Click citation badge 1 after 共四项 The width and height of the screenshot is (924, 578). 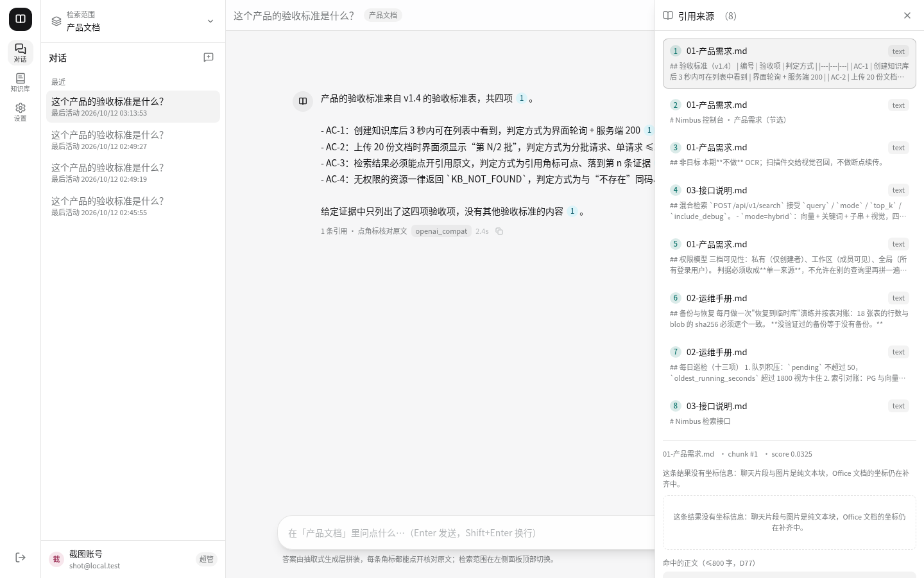[x=522, y=98]
